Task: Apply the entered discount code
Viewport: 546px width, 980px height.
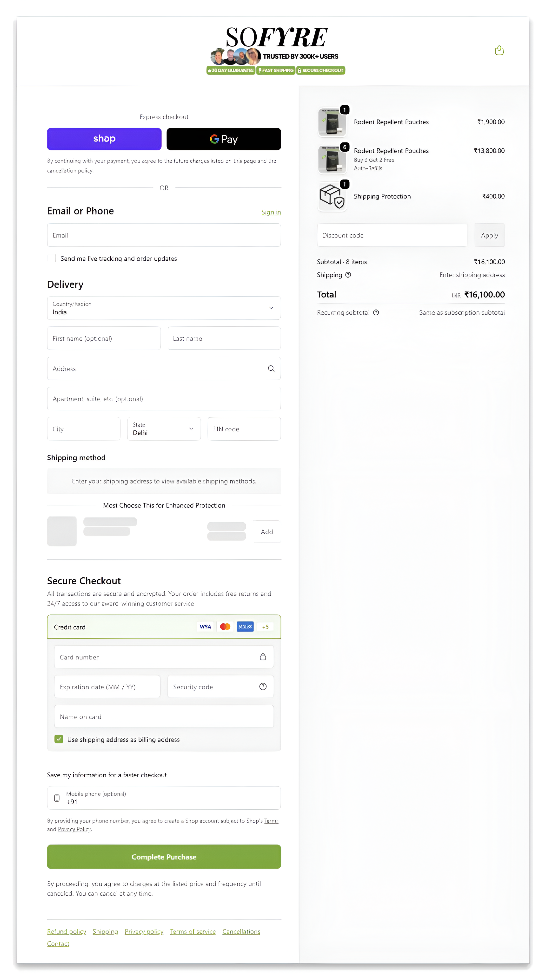Action: (x=489, y=235)
